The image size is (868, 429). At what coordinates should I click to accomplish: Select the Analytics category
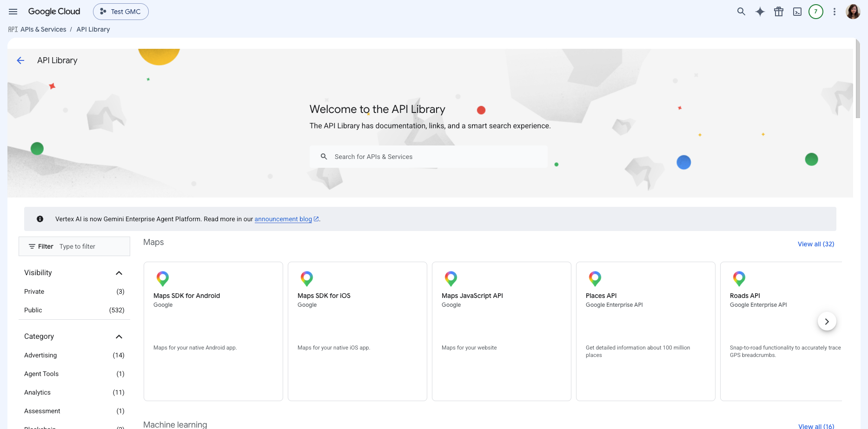coord(74,392)
